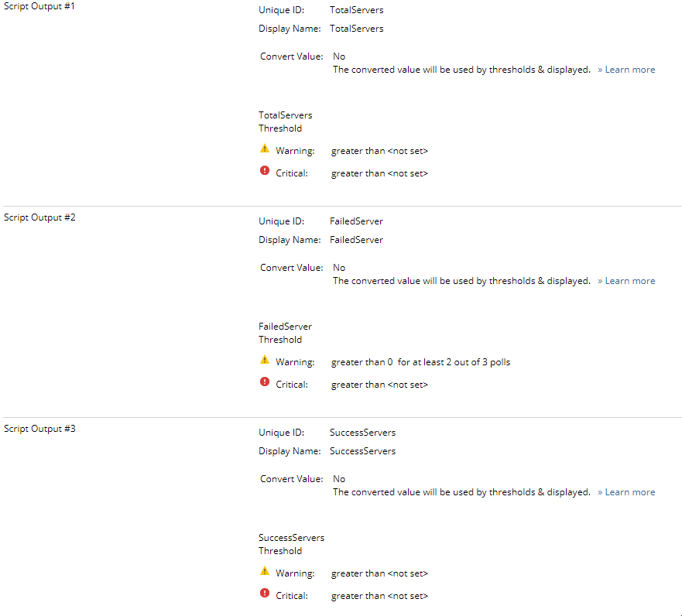Click the Warning icon under FailedServer Threshold
This screenshot has width=682, height=616.
265,360
